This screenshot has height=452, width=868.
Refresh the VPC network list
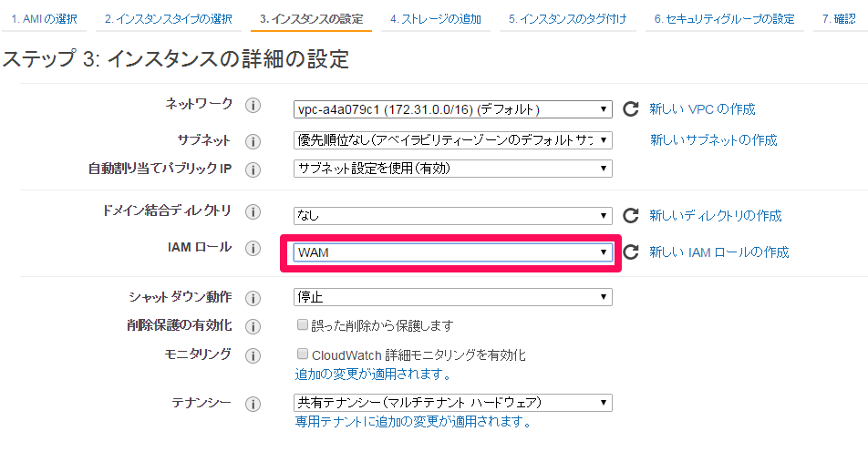(x=631, y=109)
